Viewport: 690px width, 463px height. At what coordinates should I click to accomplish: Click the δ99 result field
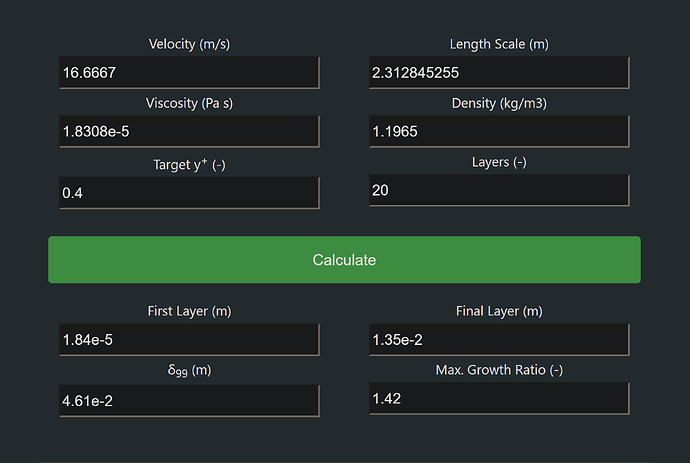[x=189, y=400]
